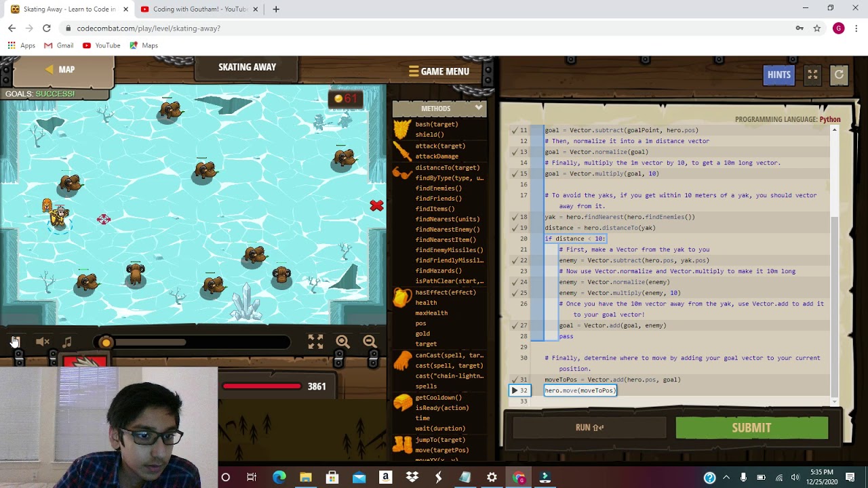Click the Python programming language link

pyautogui.click(x=829, y=119)
